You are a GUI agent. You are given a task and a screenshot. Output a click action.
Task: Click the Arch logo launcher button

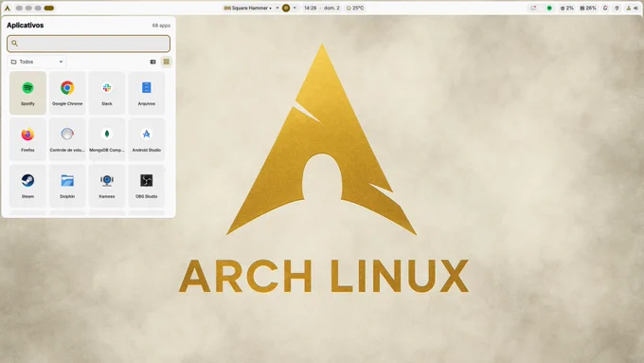8,8
